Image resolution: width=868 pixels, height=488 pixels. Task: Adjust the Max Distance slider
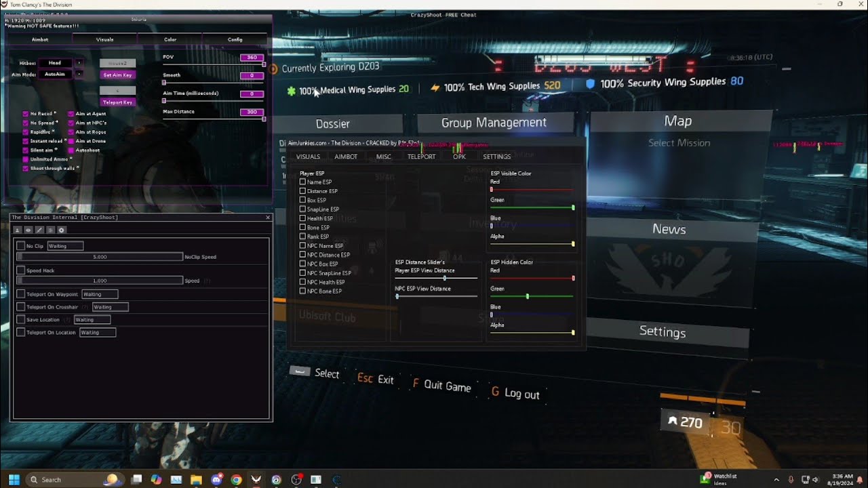[x=214, y=119]
